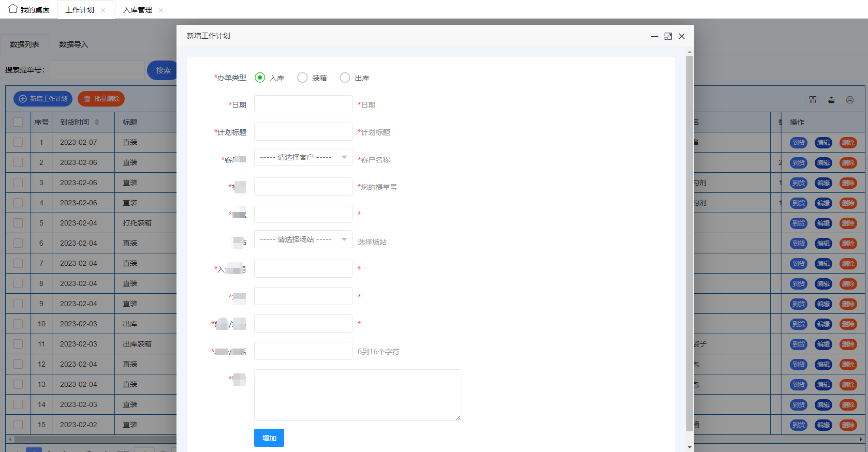Minimize the 新增工作计划 dialog
Screen dimensions: 868x452
click(x=654, y=36)
